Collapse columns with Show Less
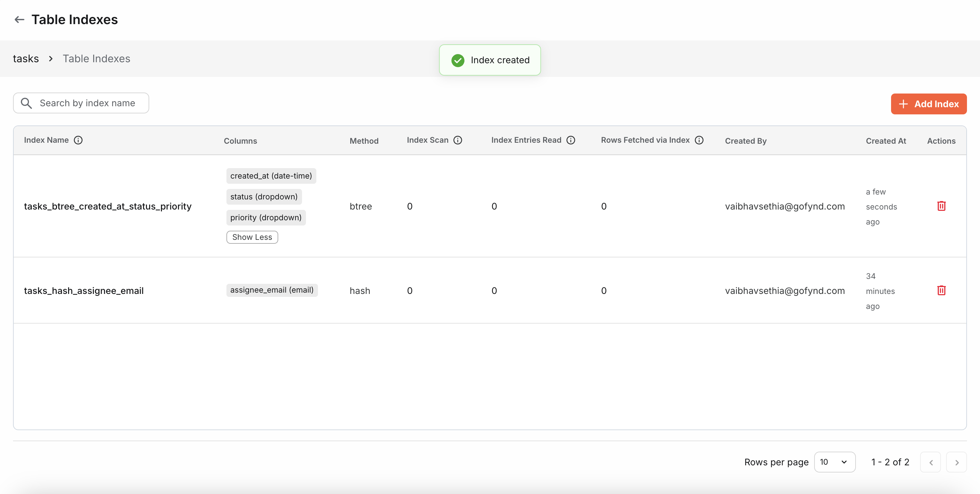The image size is (980, 494). click(x=252, y=237)
